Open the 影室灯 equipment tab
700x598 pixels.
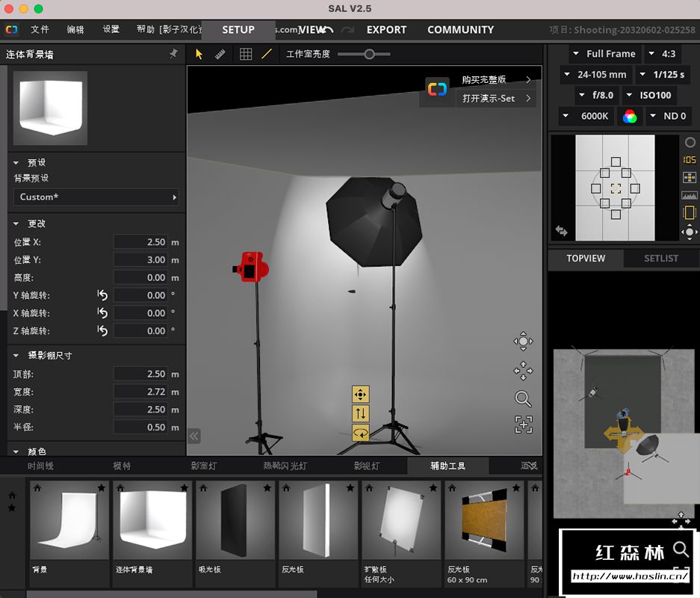tap(204, 466)
